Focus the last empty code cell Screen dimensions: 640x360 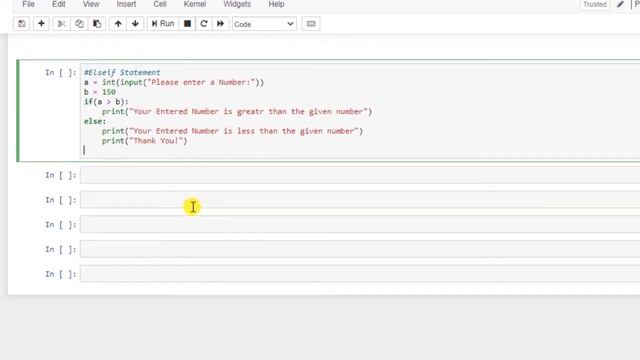point(360,274)
